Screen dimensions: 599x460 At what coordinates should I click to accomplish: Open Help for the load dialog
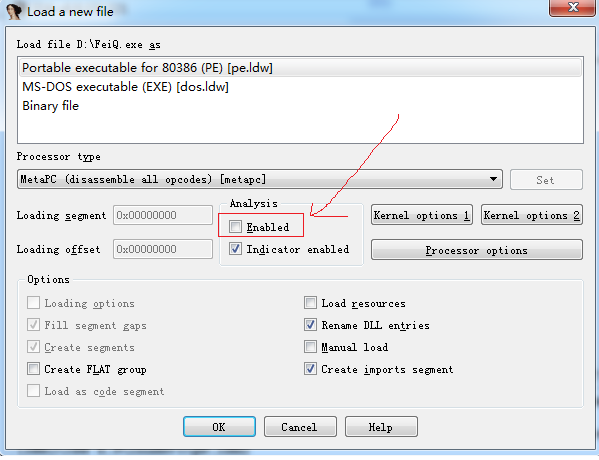click(x=381, y=426)
